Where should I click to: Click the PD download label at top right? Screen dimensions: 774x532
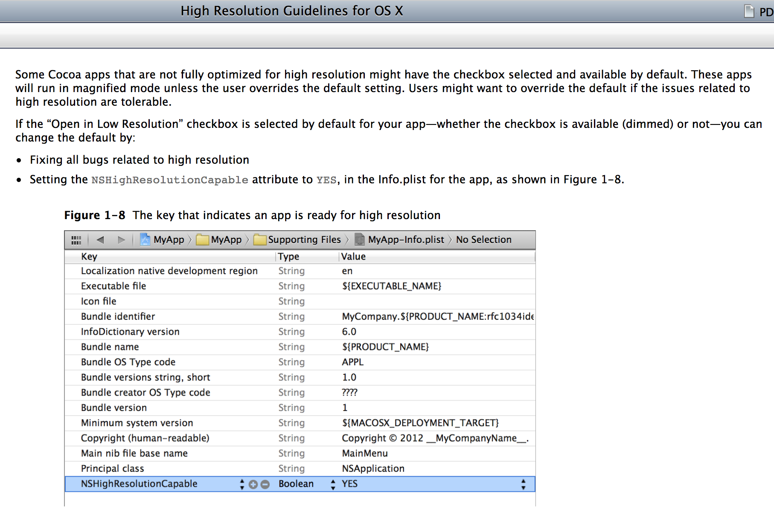766,12
